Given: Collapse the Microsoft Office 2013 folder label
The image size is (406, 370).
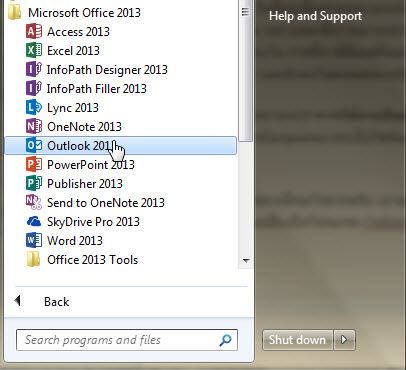Looking at the screenshot, I should [84, 13].
